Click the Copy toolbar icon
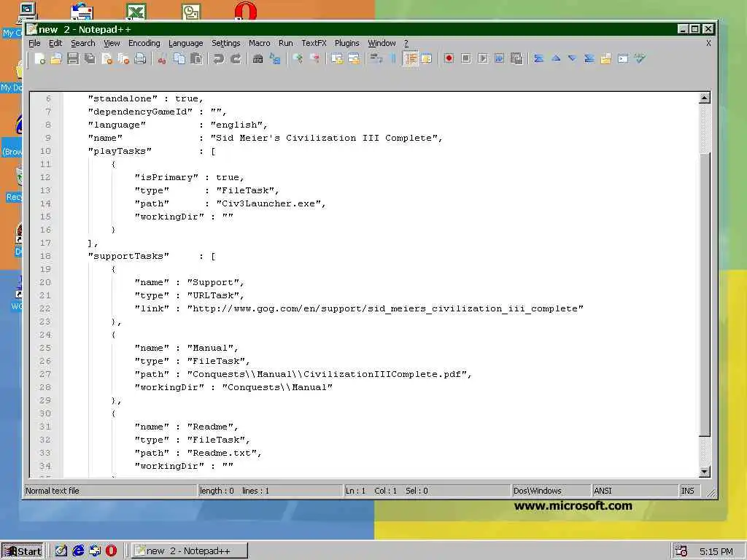 (x=179, y=58)
